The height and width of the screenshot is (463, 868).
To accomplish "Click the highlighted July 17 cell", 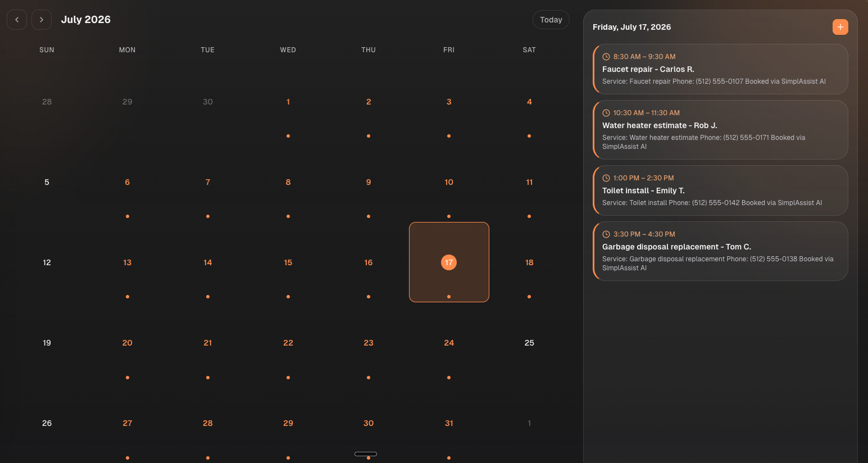I will coord(449,262).
